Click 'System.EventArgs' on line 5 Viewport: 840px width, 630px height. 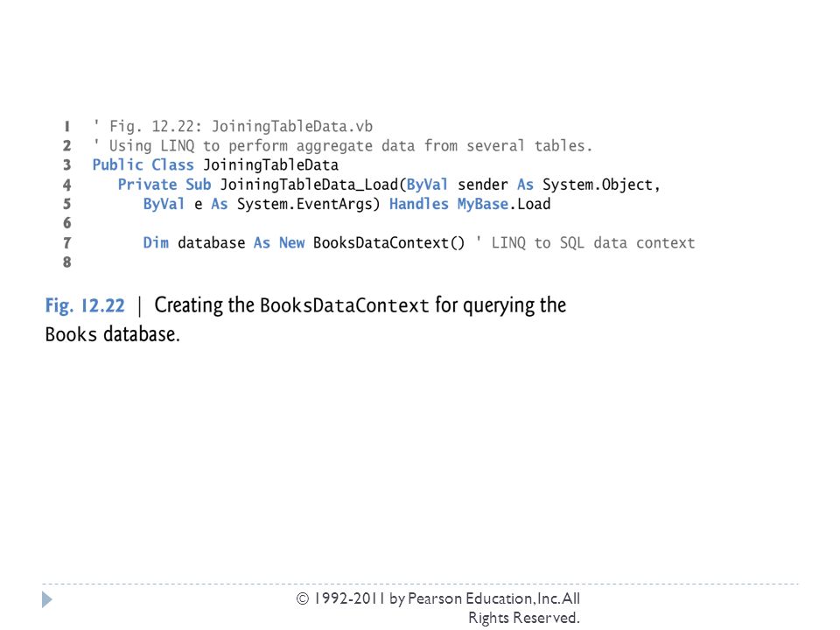click(x=304, y=205)
